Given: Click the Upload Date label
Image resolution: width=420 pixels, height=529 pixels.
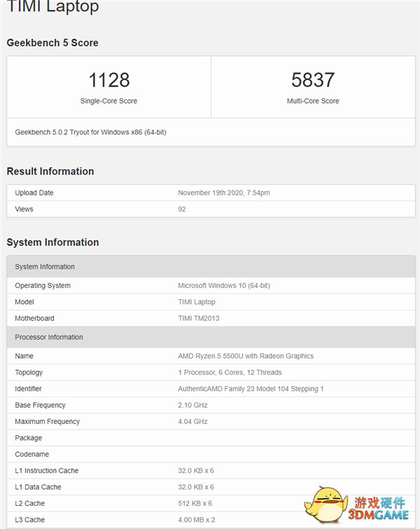Looking at the screenshot, I should coord(34,193).
